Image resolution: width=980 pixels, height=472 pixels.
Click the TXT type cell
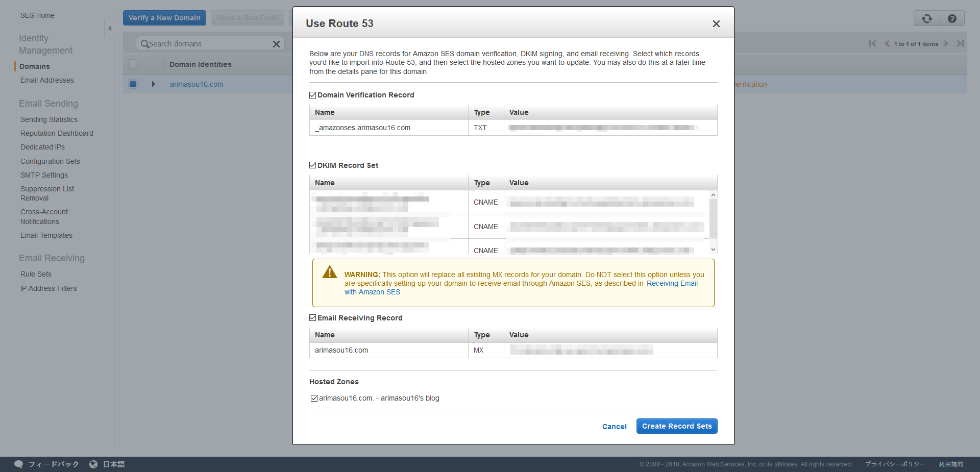(485, 128)
